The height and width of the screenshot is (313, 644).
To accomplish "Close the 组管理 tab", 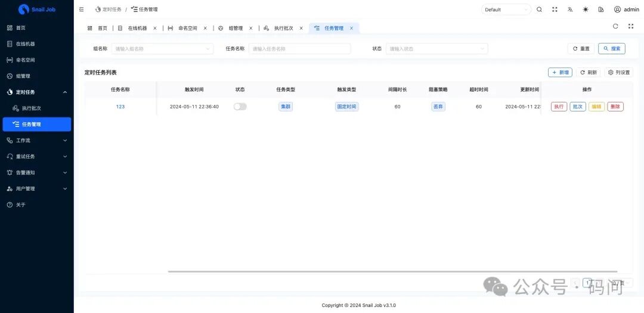I will click(x=251, y=29).
